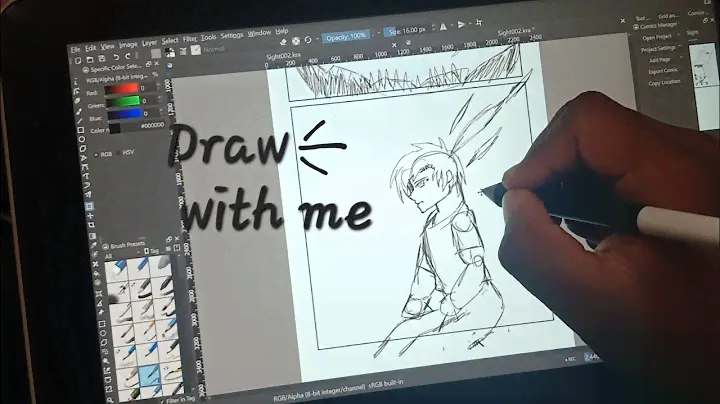Open the Settings menu
The image size is (720, 404).
tap(231, 35)
